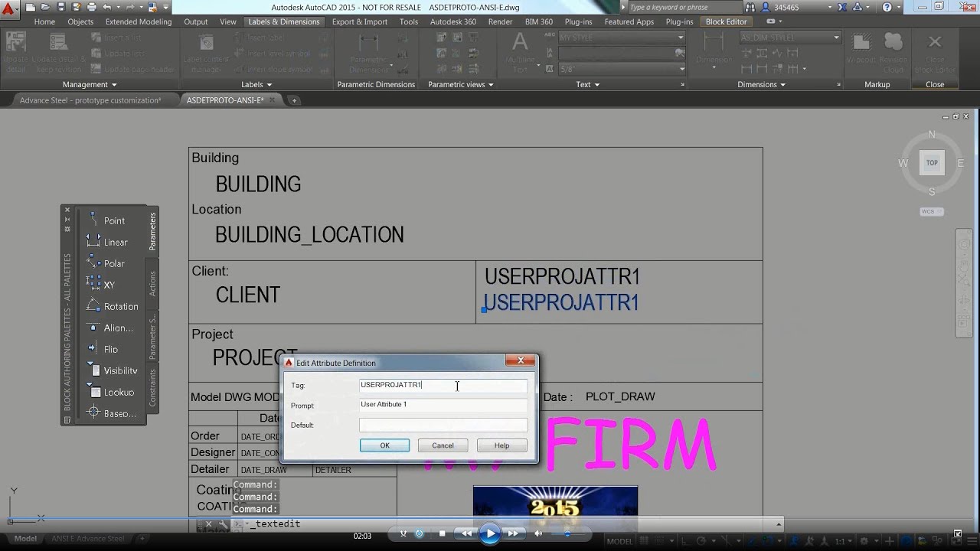Click the Plot printer icon

point(91,7)
